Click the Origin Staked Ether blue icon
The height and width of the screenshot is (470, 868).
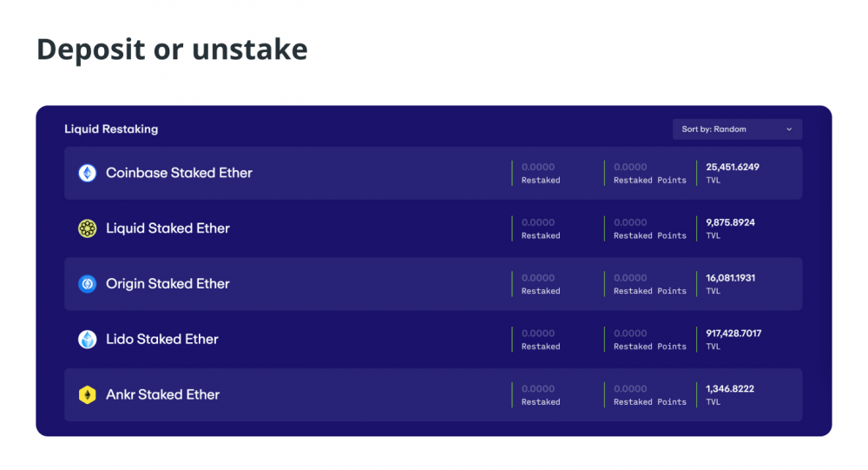point(87,284)
